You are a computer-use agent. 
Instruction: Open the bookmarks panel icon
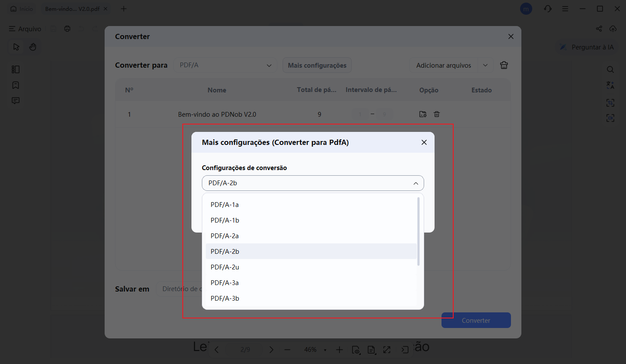click(16, 85)
